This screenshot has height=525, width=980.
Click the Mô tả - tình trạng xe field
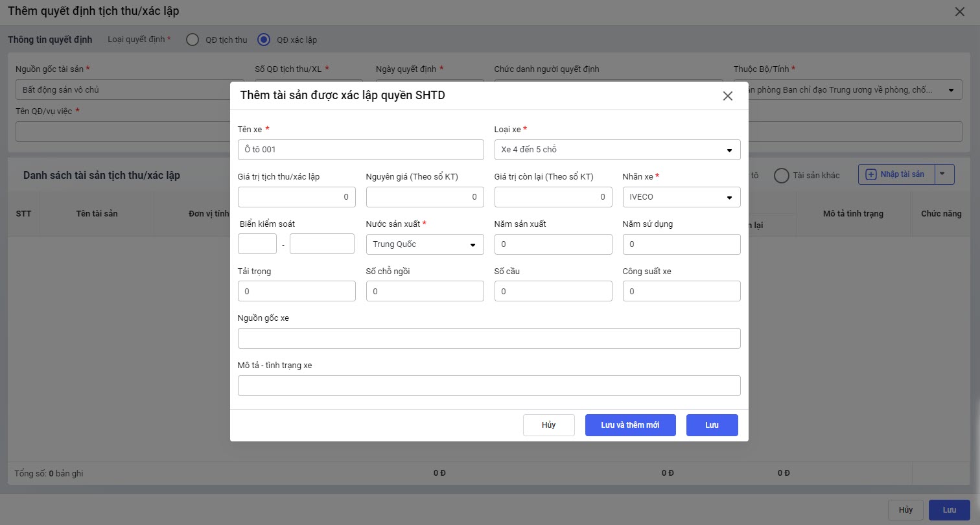(x=489, y=386)
